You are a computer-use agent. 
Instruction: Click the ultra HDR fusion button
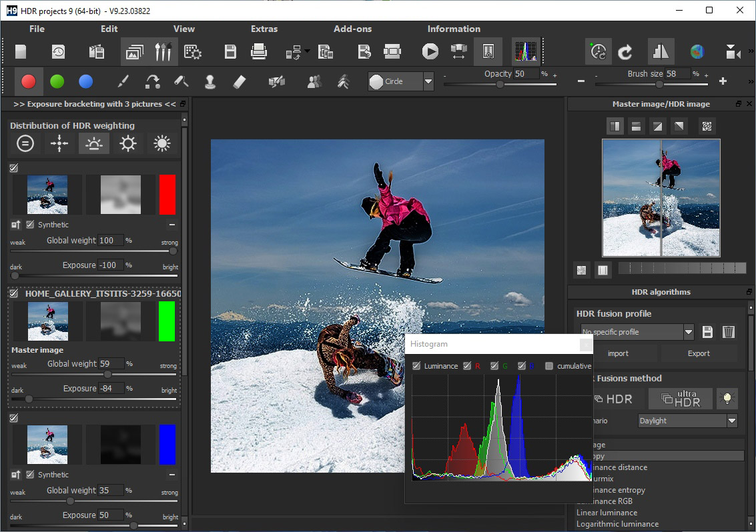click(x=681, y=399)
